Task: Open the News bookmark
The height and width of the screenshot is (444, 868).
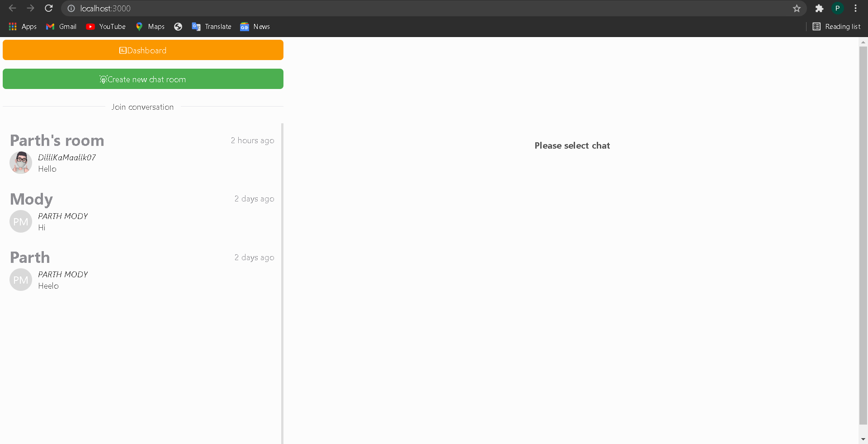Action: click(255, 27)
